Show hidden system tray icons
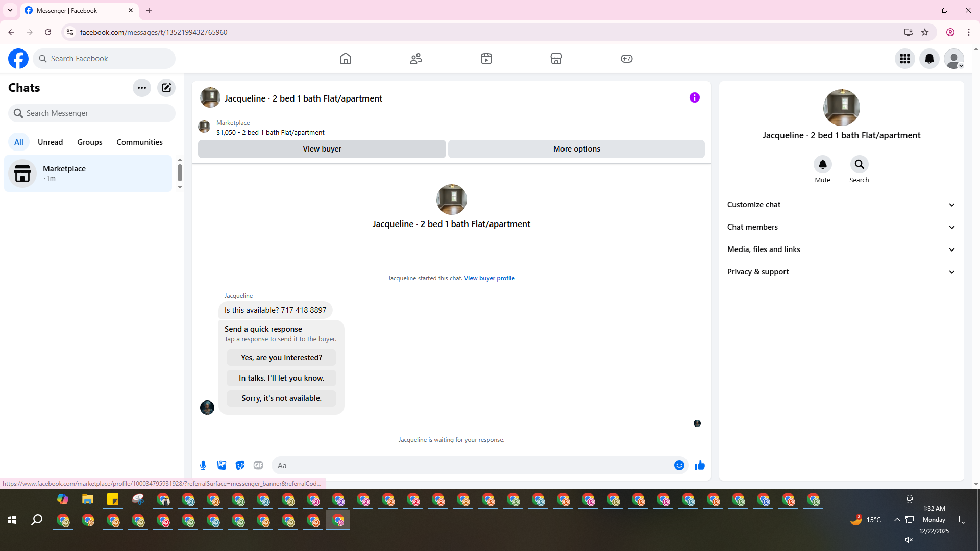This screenshot has height=551, width=980. [x=897, y=520]
